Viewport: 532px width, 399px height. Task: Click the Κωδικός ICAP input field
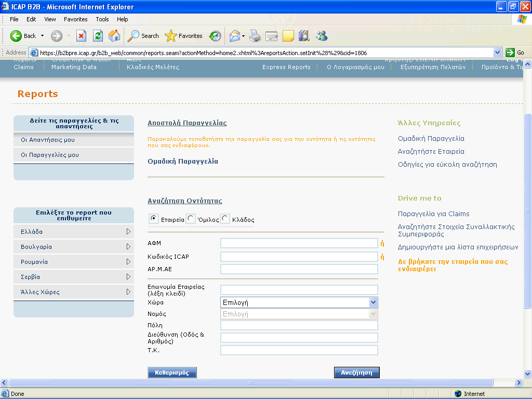[x=299, y=257]
